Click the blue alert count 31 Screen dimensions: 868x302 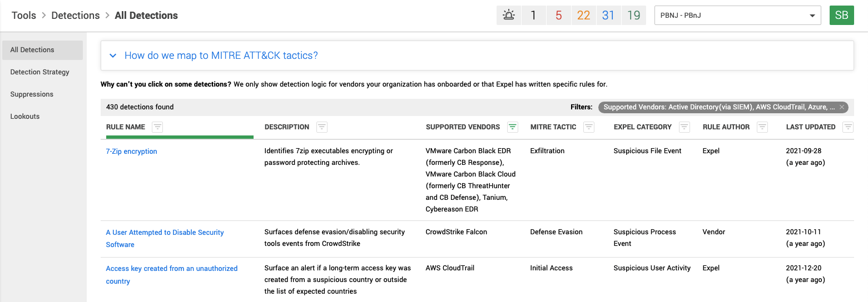click(x=608, y=15)
